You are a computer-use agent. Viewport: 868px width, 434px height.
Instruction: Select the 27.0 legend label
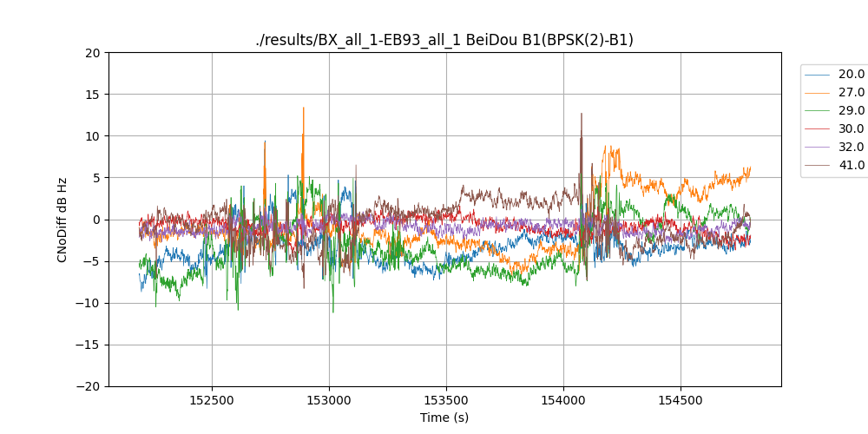tap(852, 93)
